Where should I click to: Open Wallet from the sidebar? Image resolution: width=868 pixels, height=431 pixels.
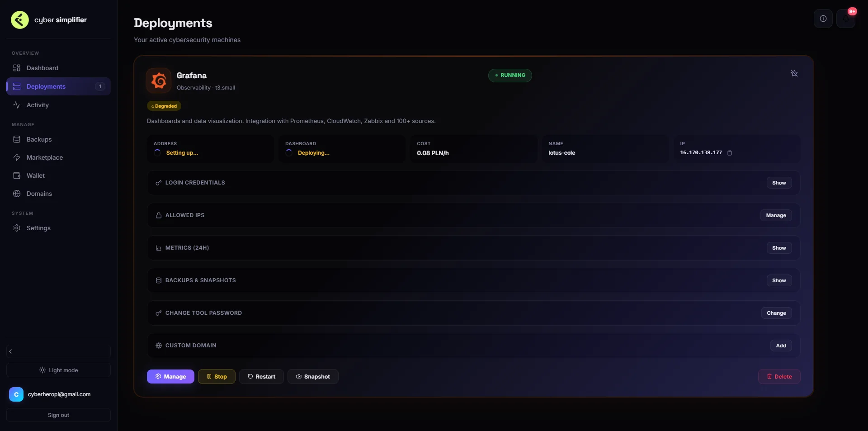pyautogui.click(x=58, y=175)
